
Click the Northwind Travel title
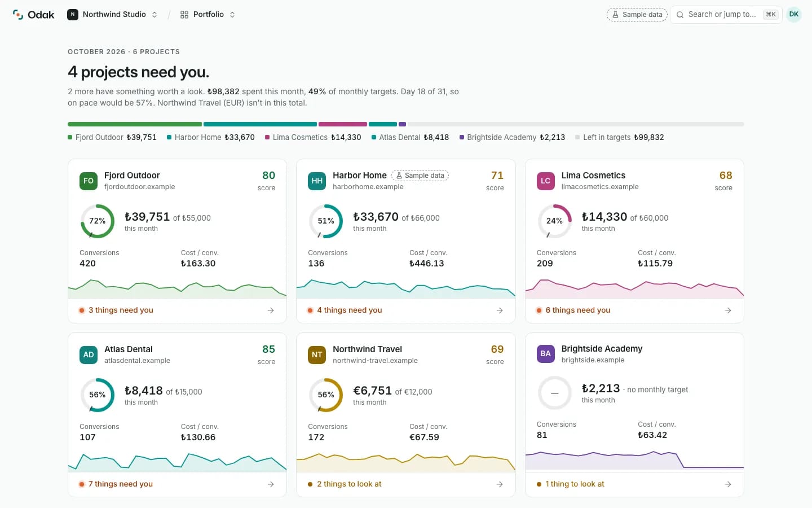367,349
